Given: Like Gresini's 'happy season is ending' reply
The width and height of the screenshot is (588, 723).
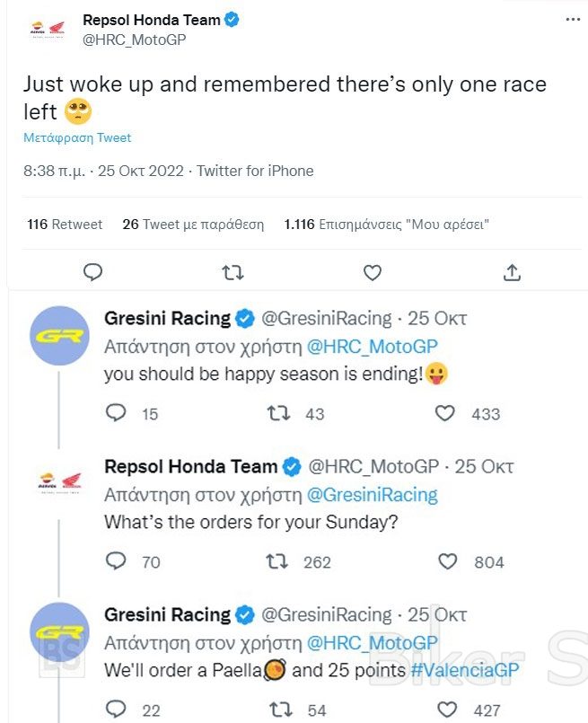Looking at the screenshot, I should (445, 413).
